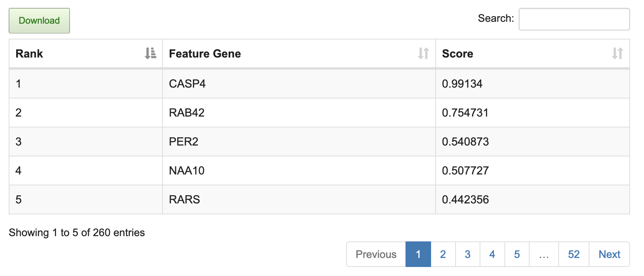Click the Rank column header text
644x276 pixels.
[29, 54]
